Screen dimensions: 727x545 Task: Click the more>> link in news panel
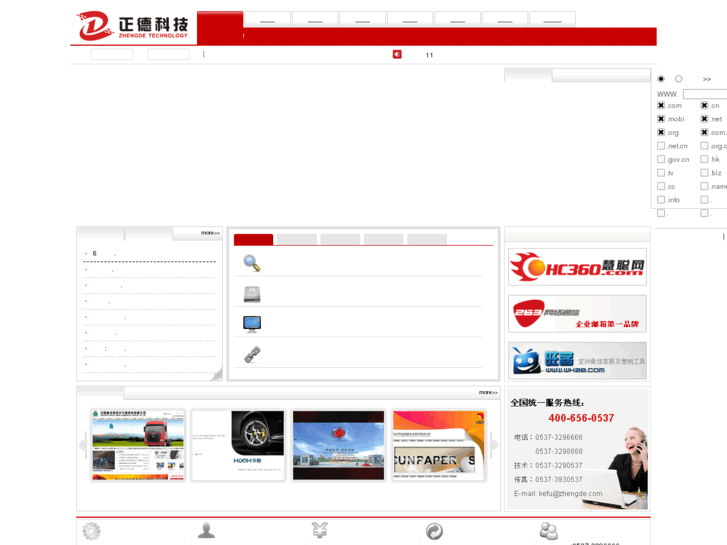[x=210, y=233]
